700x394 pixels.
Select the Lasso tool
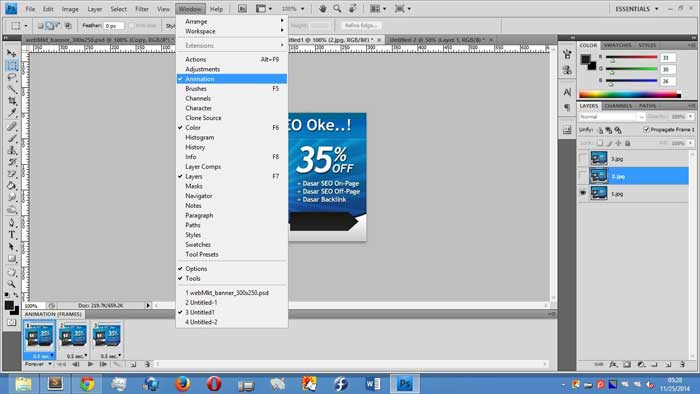coord(12,77)
